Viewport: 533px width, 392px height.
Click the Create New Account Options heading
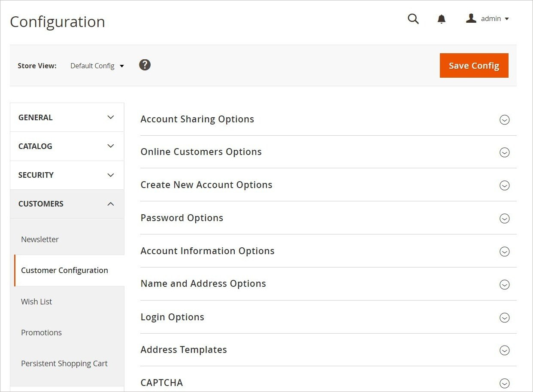tap(206, 185)
